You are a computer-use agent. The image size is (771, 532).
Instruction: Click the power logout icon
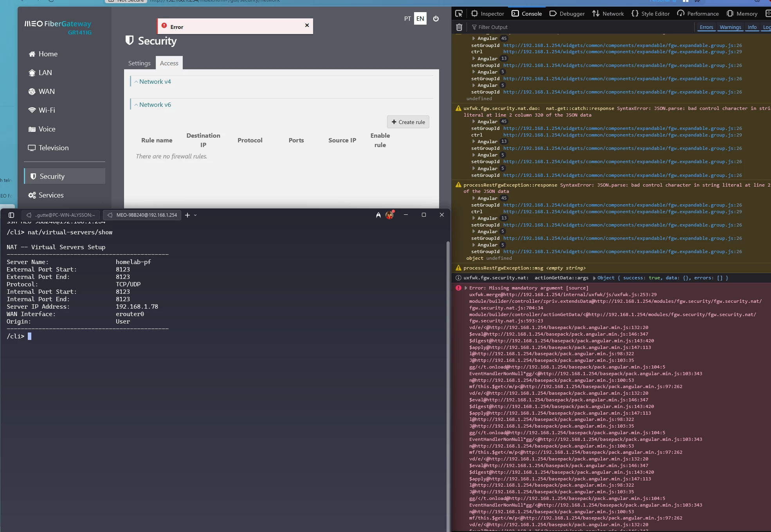coord(436,18)
